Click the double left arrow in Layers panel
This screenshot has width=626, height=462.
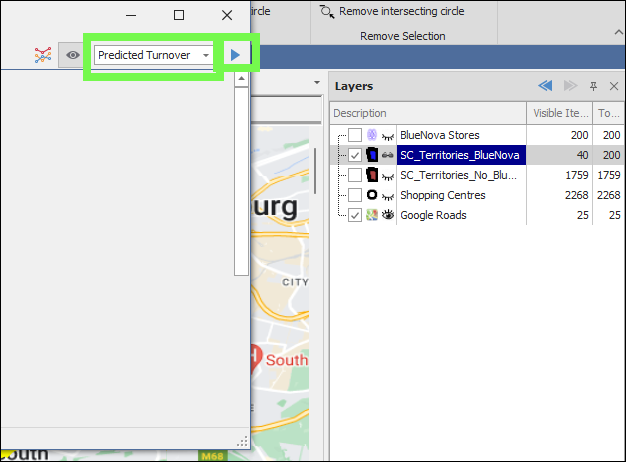545,87
